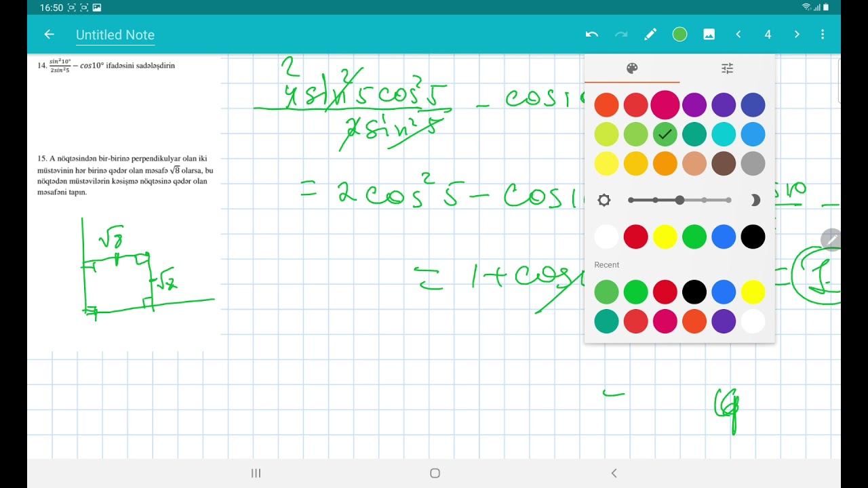Choose the pink swatch under Recent

point(665,321)
